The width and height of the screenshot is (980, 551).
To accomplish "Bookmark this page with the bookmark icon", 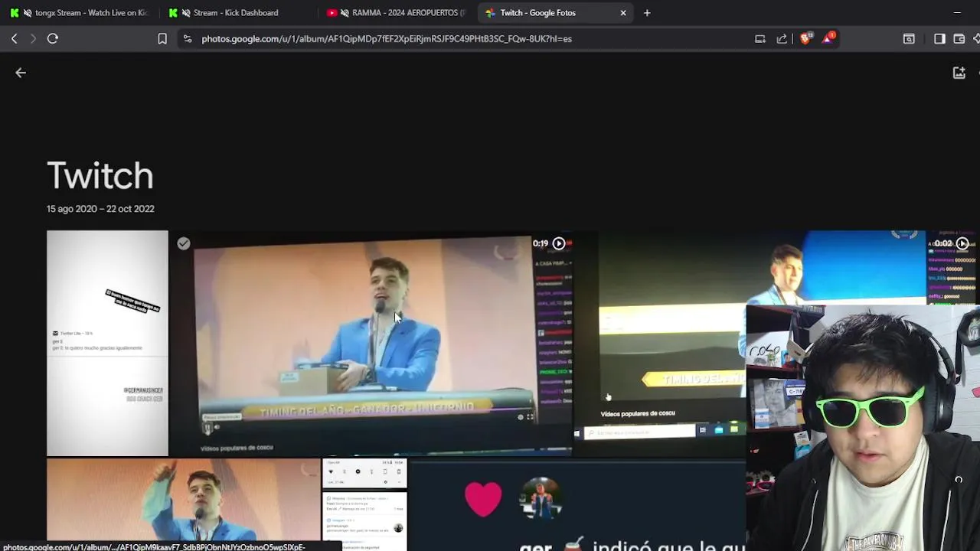I will click(162, 38).
